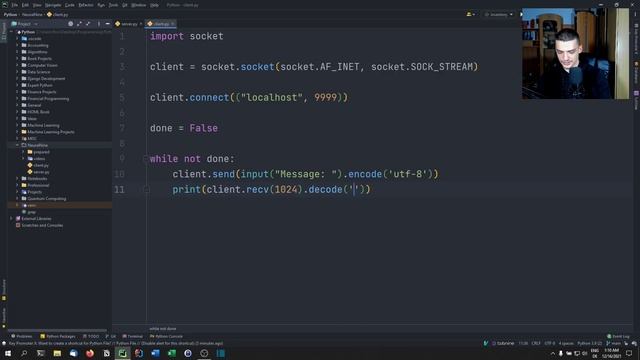Open the View menu

pyautogui.click(x=37, y=5)
